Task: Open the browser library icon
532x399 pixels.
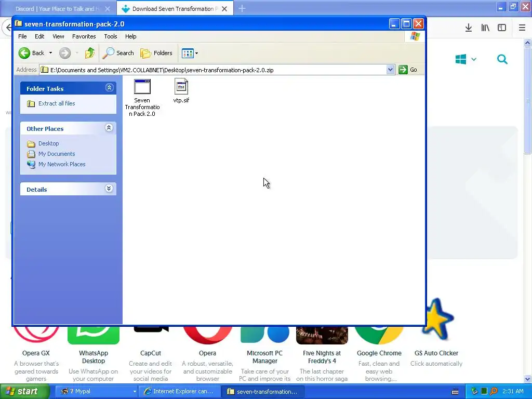Action: pos(485,28)
